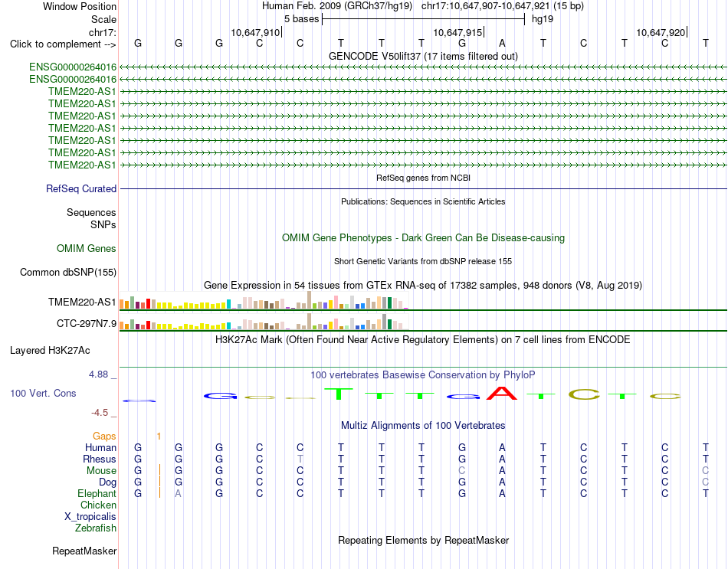The image size is (728, 569).
Task: Click the Zebrafish species label
Action: pos(96,528)
